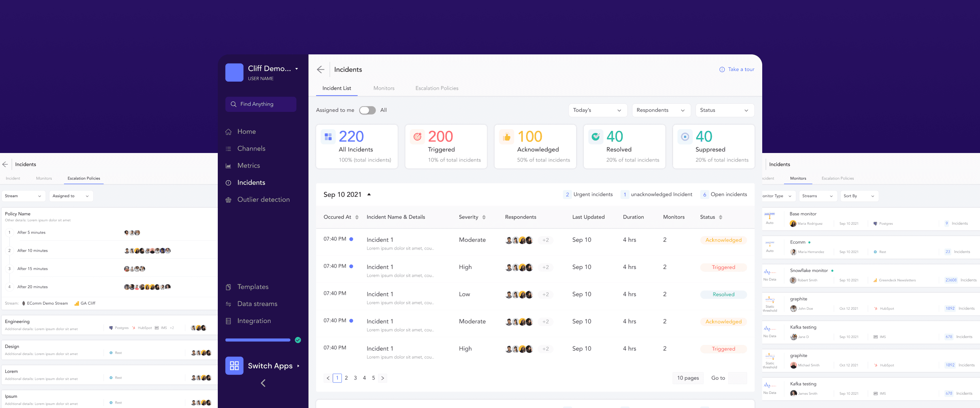Go to page 3 in pagination
This screenshot has width=980, height=408.
(355, 378)
